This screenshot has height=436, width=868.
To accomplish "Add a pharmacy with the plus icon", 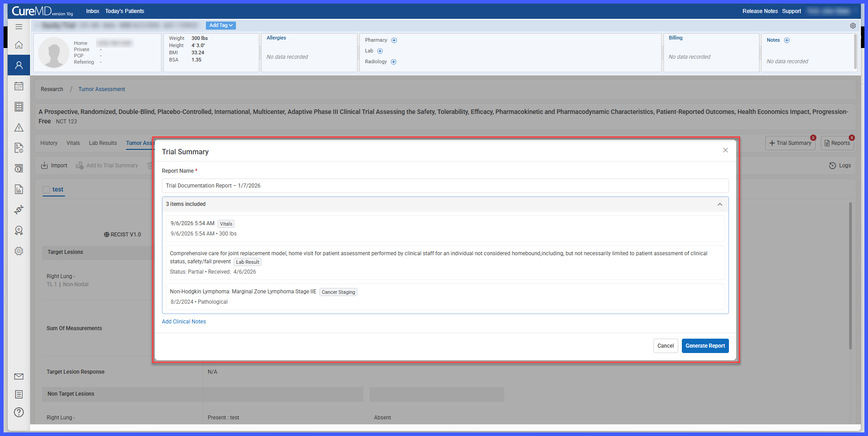I will [394, 40].
